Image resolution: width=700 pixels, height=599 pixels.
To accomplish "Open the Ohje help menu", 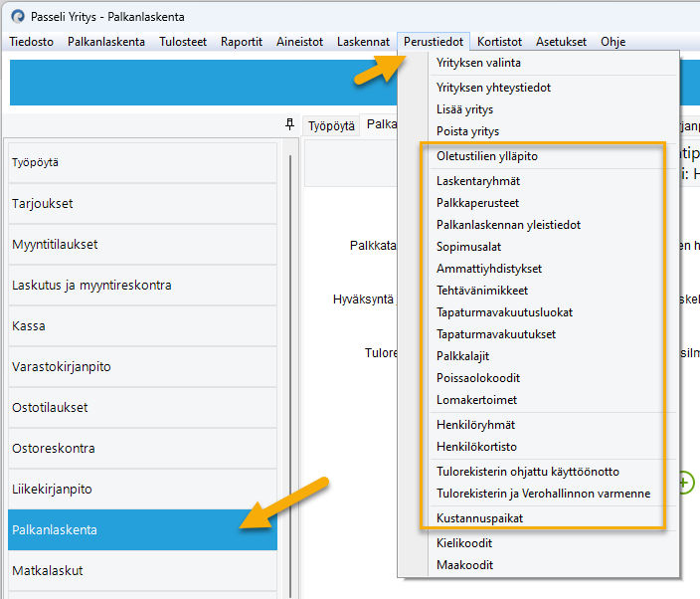I will point(613,42).
